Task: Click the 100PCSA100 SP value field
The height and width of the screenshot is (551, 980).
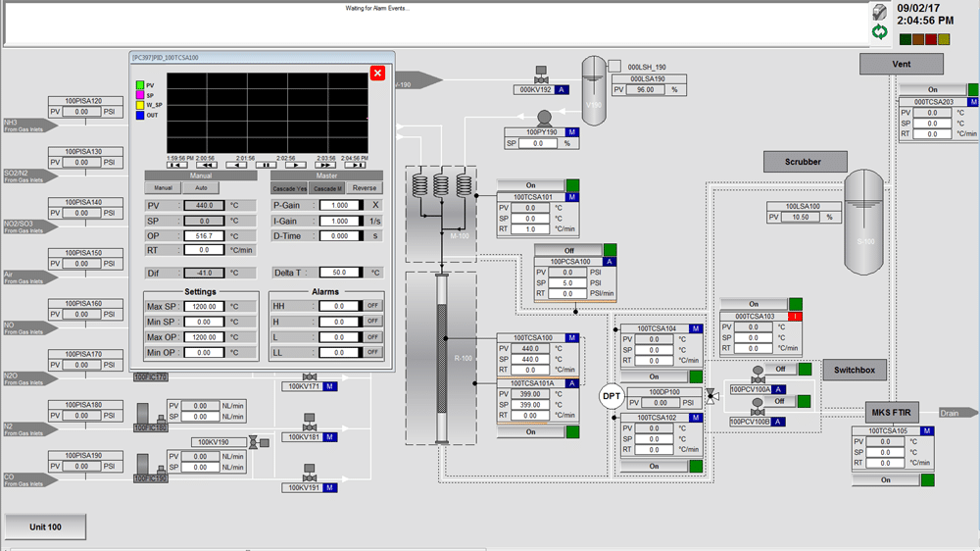Action: point(568,282)
